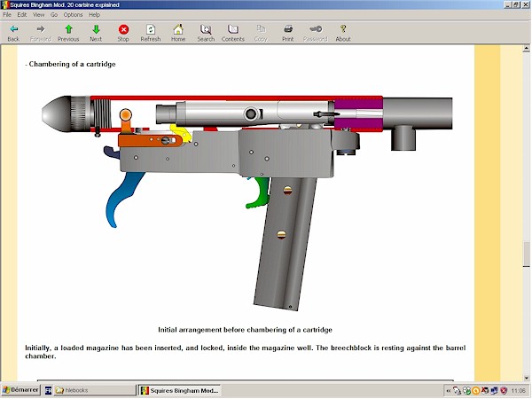Viewport: 532px width, 399px height.
Task: Open the View menu
Action: click(x=38, y=14)
